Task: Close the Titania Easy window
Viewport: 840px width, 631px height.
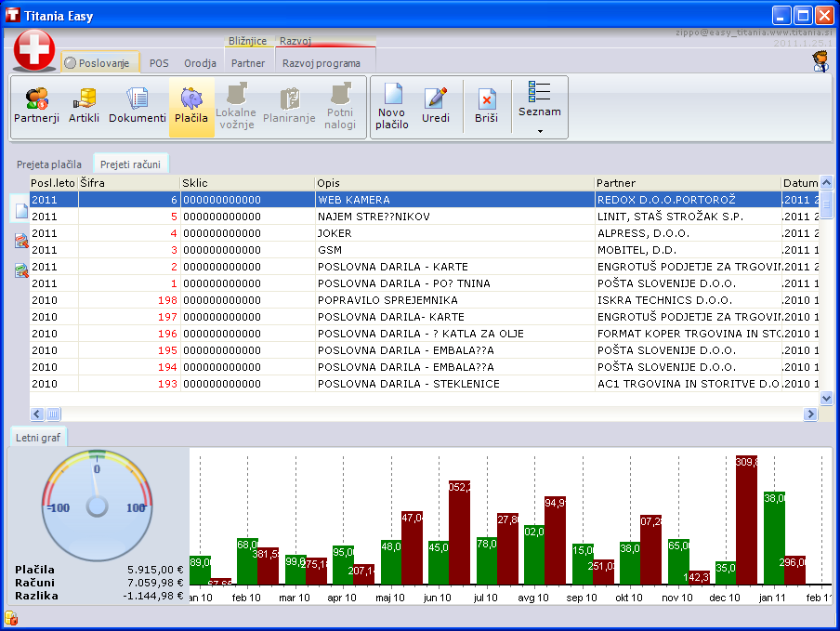Action: [x=824, y=15]
